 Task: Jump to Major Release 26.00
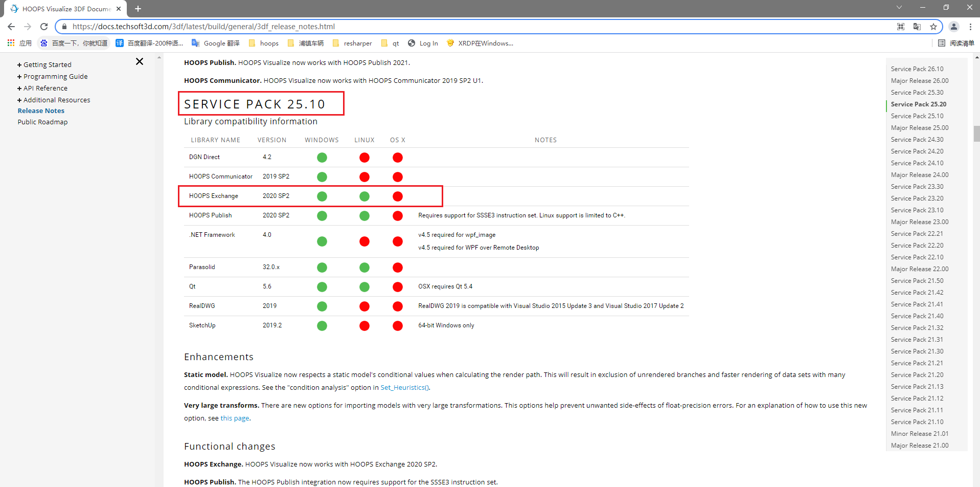coord(920,81)
